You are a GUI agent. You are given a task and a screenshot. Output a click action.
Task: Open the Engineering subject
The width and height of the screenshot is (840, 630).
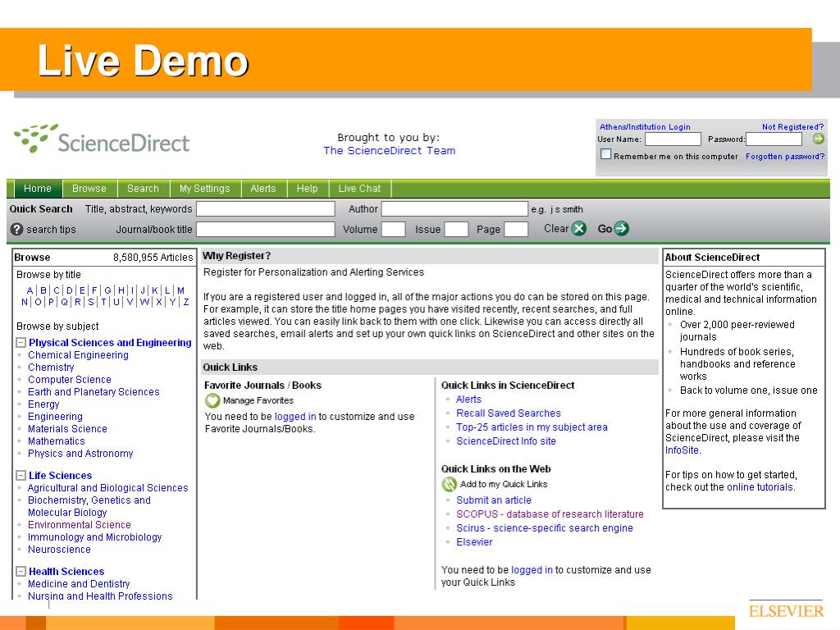tap(55, 417)
